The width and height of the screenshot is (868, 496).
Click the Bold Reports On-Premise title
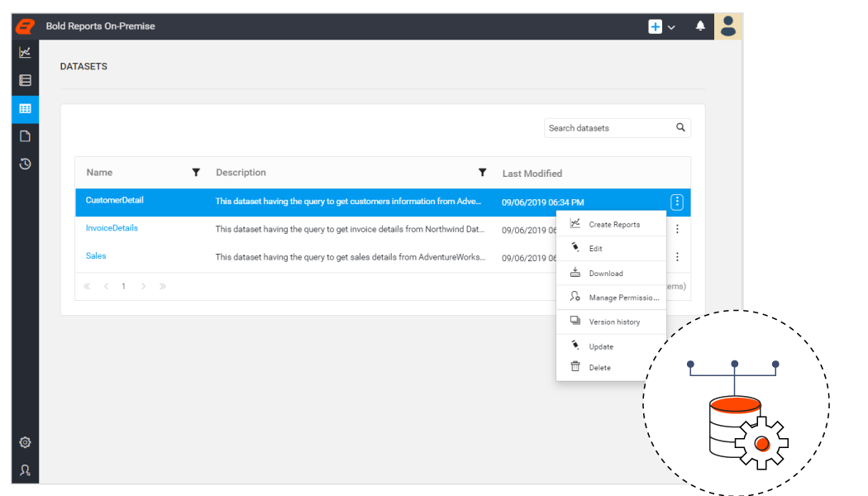click(x=100, y=26)
